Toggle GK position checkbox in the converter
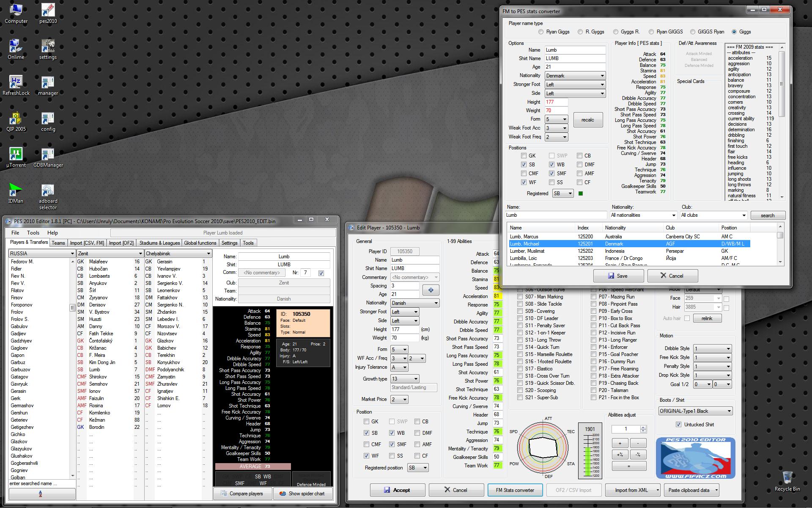The width and height of the screenshot is (812, 508). (524, 156)
